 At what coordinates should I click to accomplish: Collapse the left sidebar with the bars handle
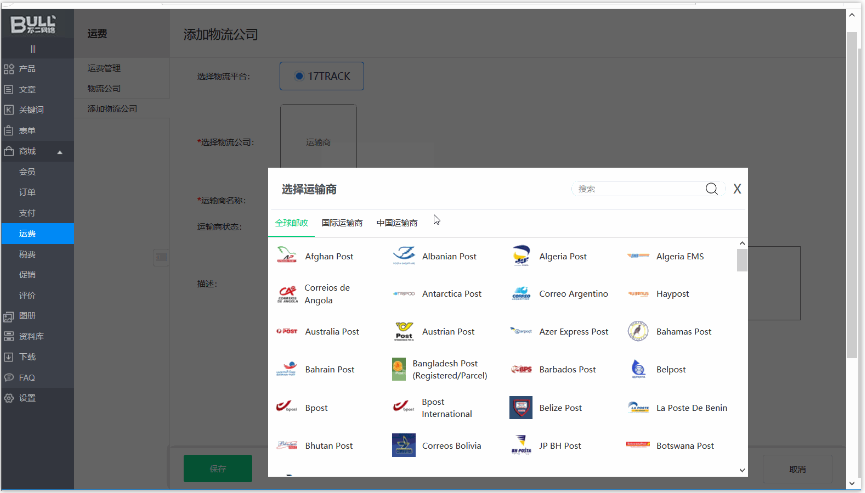pos(33,48)
